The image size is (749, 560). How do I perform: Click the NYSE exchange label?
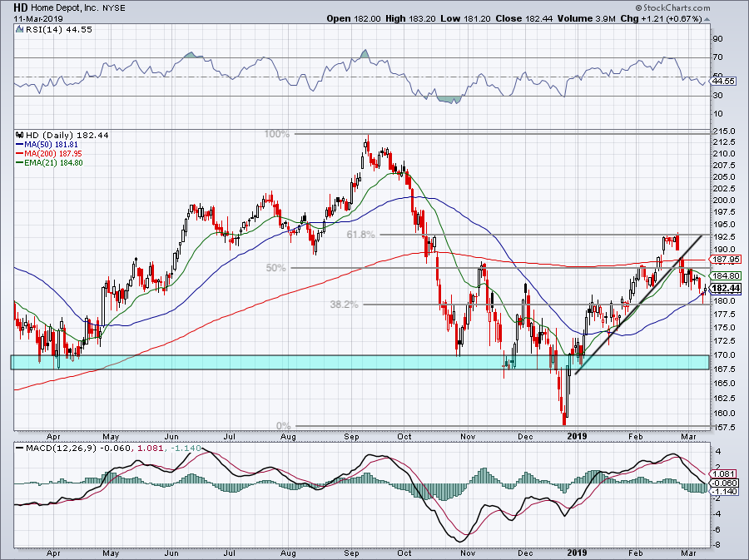point(113,7)
